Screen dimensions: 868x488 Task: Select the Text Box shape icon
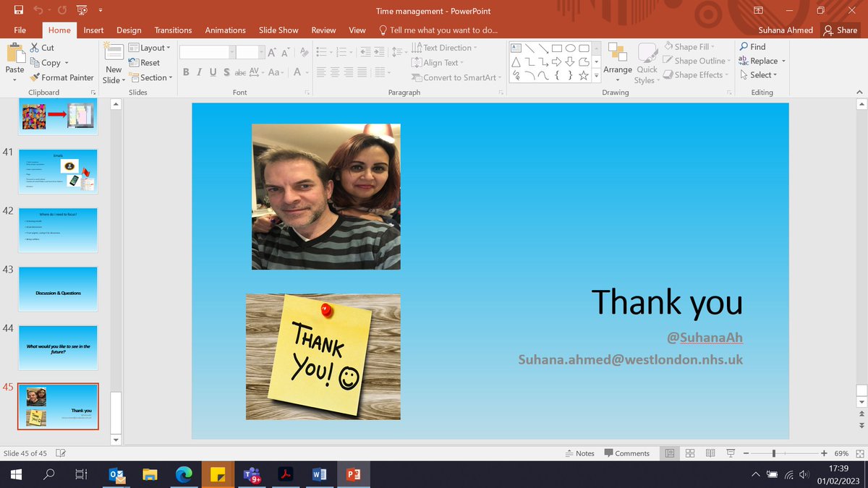[x=516, y=48]
